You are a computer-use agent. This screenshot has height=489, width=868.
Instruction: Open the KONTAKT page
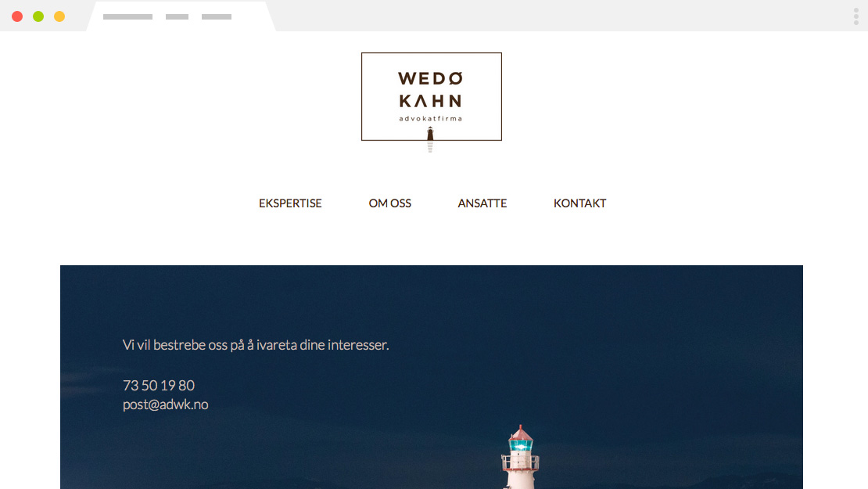(x=579, y=203)
